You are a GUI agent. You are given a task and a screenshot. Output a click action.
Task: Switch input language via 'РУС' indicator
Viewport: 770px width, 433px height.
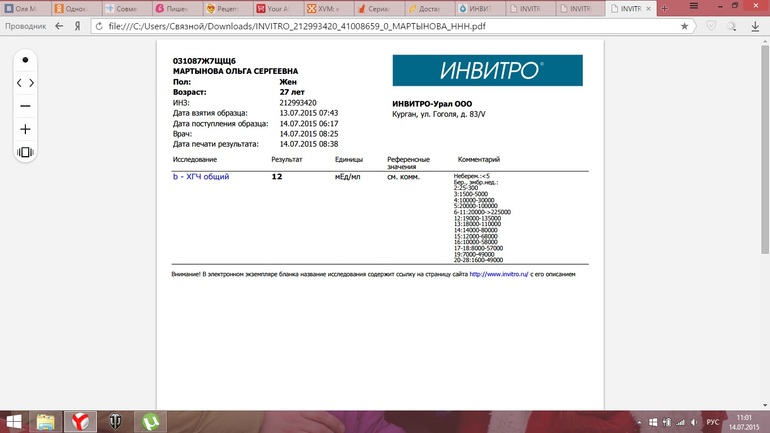click(x=712, y=422)
